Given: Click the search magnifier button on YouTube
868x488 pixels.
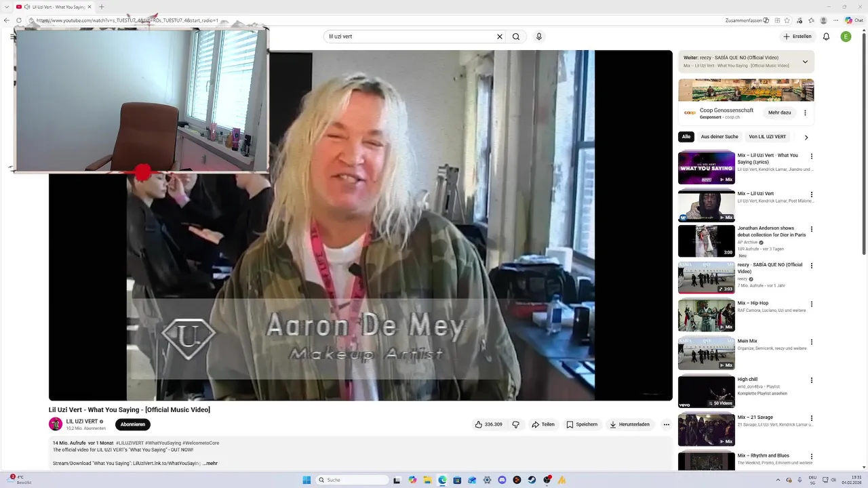Looking at the screenshot, I should pyautogui.click(x=516, y=37).
